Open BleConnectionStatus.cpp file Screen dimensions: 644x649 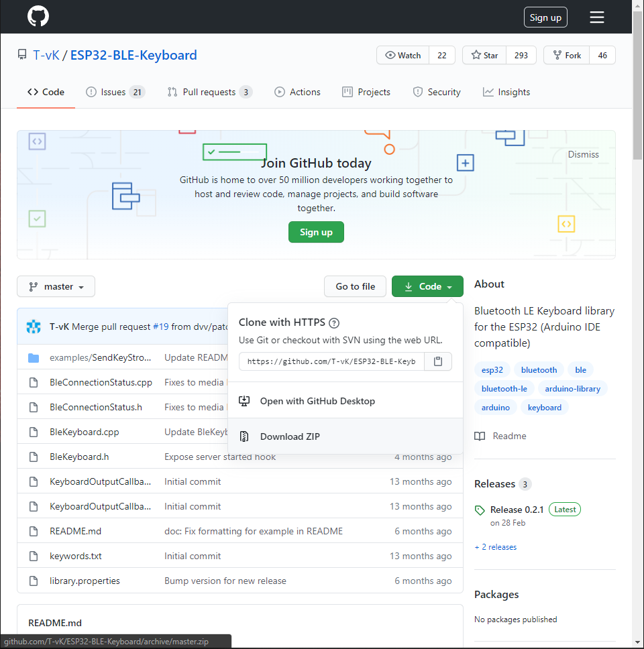pyautogui.click(x=101, y=382)
